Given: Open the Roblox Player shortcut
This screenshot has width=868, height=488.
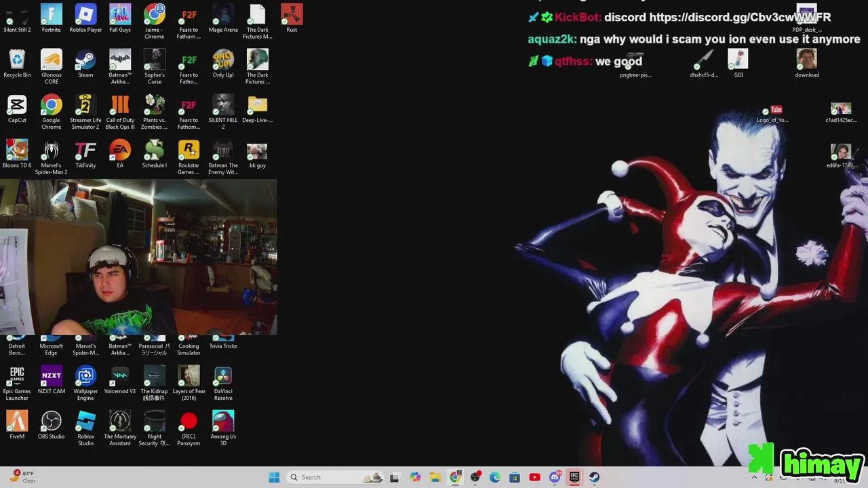Looking at the screenshot, I should pyautogui.click(x=85, y=19).
